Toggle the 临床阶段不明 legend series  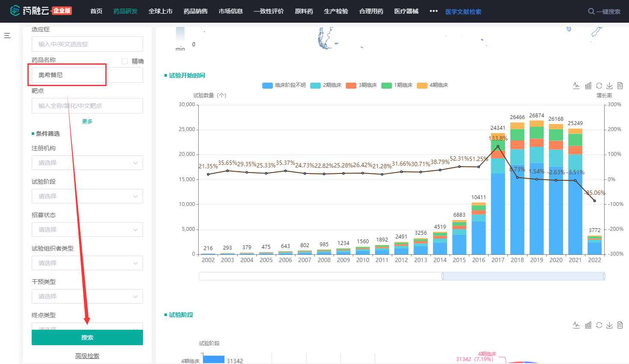284,85
